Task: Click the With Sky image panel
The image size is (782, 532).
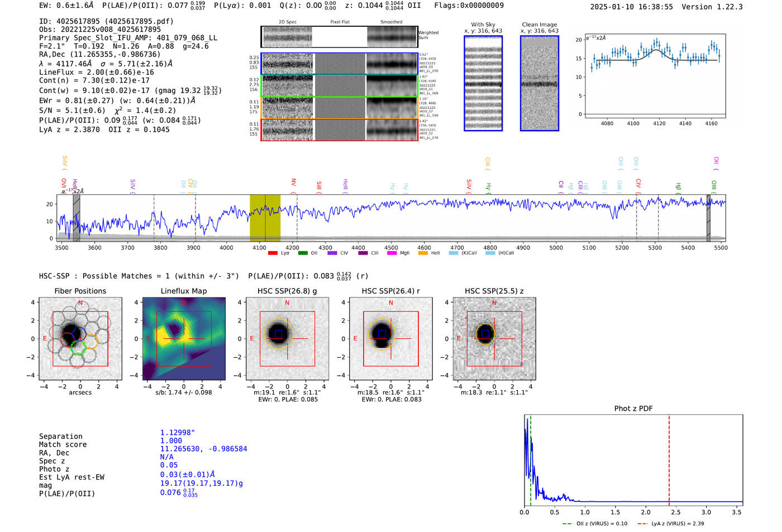Action: point(483,83)
